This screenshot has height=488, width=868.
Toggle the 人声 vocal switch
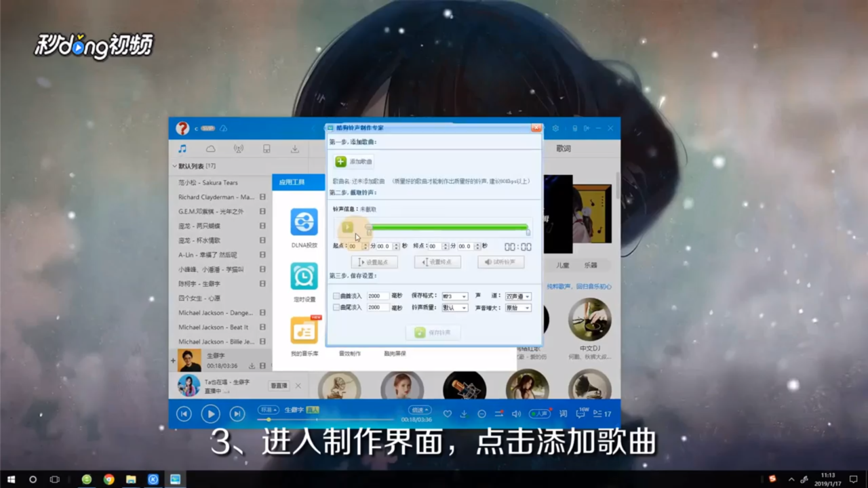coord(539,413)
